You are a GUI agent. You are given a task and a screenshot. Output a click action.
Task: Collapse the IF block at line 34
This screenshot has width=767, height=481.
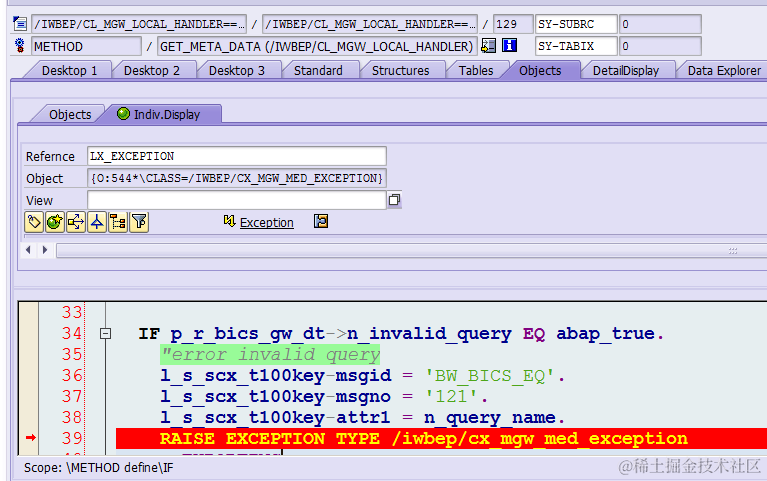[105, 334]
